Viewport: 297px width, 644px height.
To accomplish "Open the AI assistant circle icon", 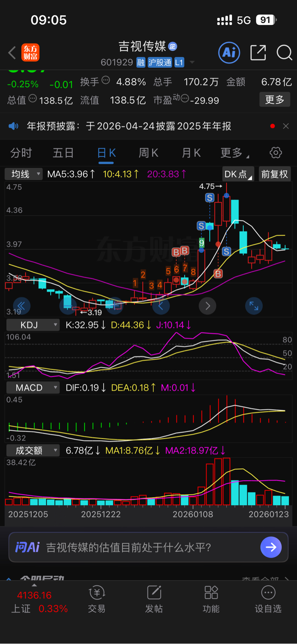I will pyautogui.click(x=229, y=52).
